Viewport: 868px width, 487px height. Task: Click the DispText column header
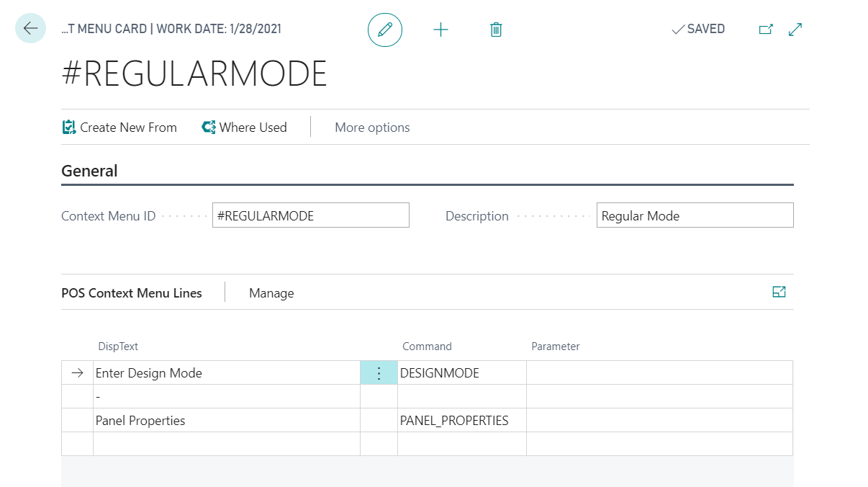[x=118, y=347]
